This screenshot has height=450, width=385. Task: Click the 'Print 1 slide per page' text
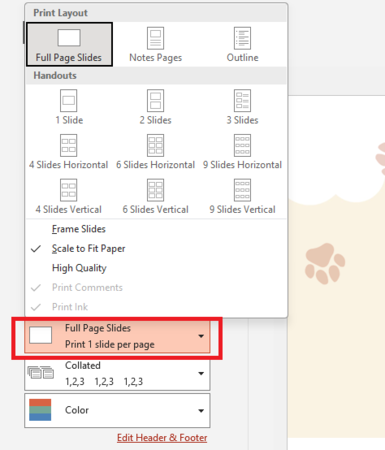[x=110, y=344]
